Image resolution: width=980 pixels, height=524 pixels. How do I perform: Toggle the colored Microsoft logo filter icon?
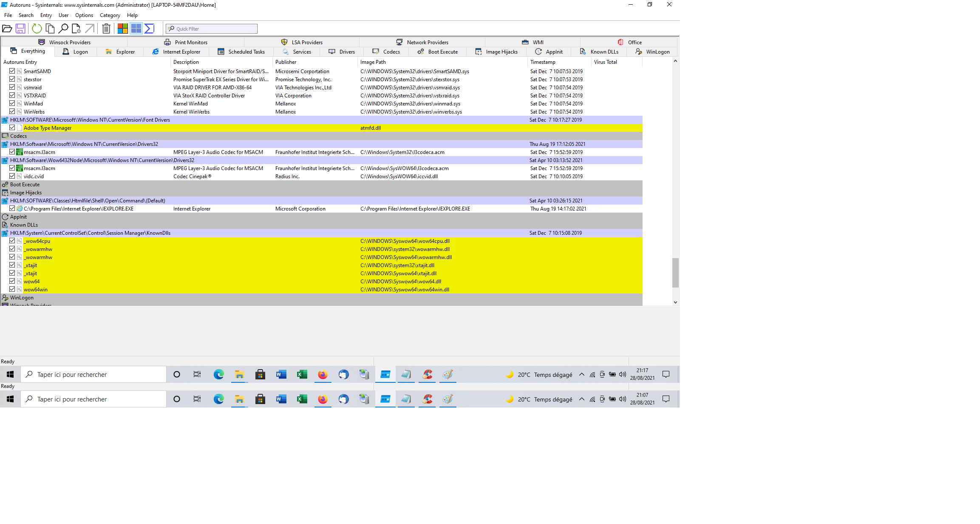pyautogui.click(x=123, y=28)
